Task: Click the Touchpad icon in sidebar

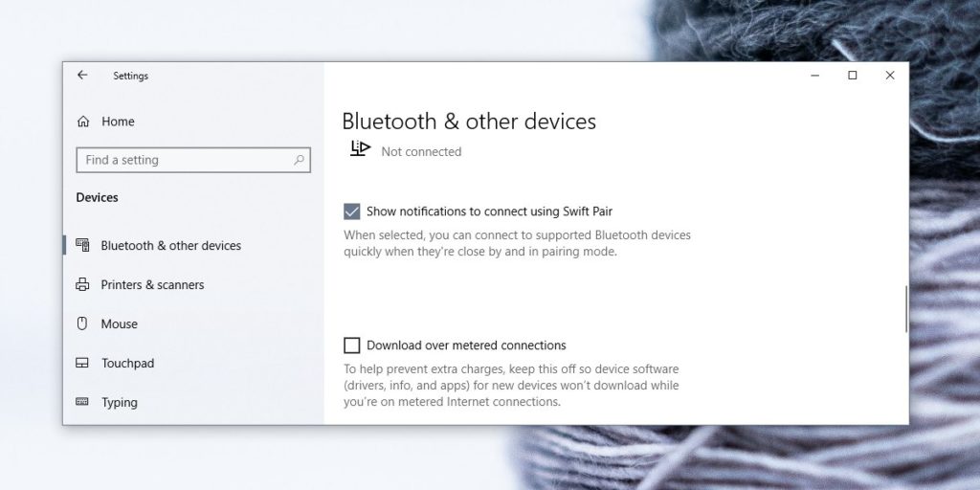Action: [82, 363]
